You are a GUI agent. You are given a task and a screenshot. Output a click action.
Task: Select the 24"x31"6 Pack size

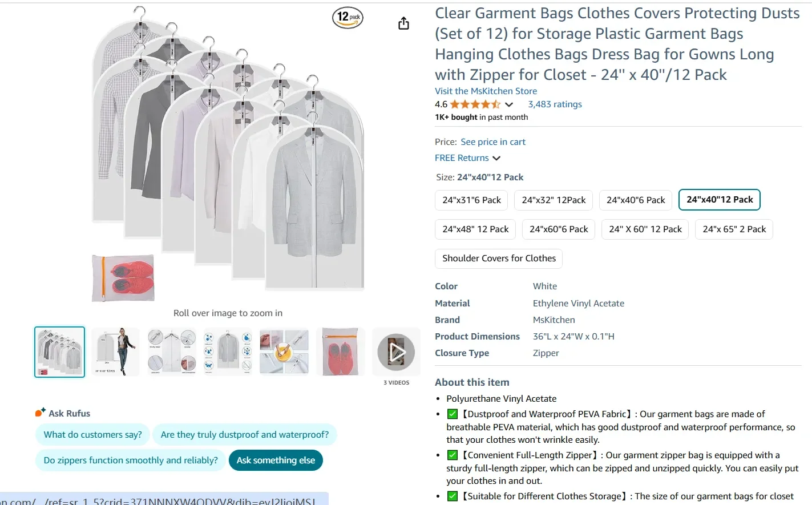[471, 200]
